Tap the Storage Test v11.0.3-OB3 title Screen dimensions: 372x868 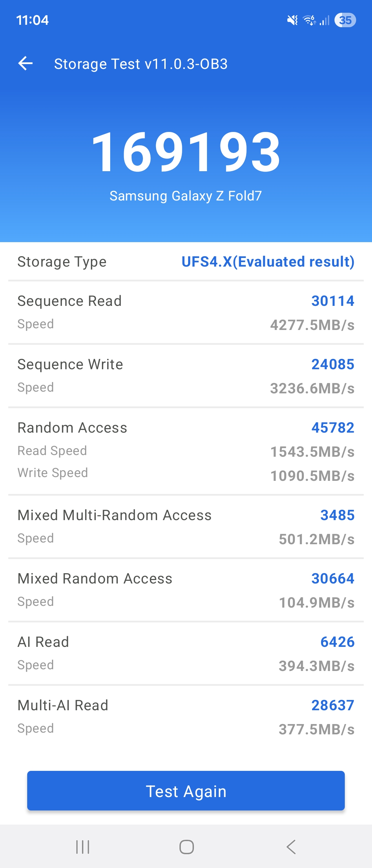point(141,64)
